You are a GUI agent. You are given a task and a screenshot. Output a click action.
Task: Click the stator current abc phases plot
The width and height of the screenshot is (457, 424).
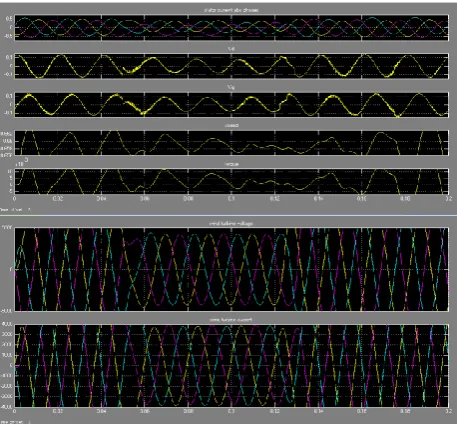pyautogui.click(x=231, y=27)
